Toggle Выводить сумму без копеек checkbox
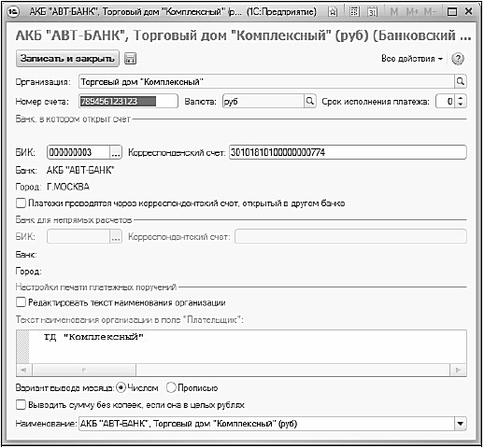The width and height of the screenshot is (484, 448). 21,405
